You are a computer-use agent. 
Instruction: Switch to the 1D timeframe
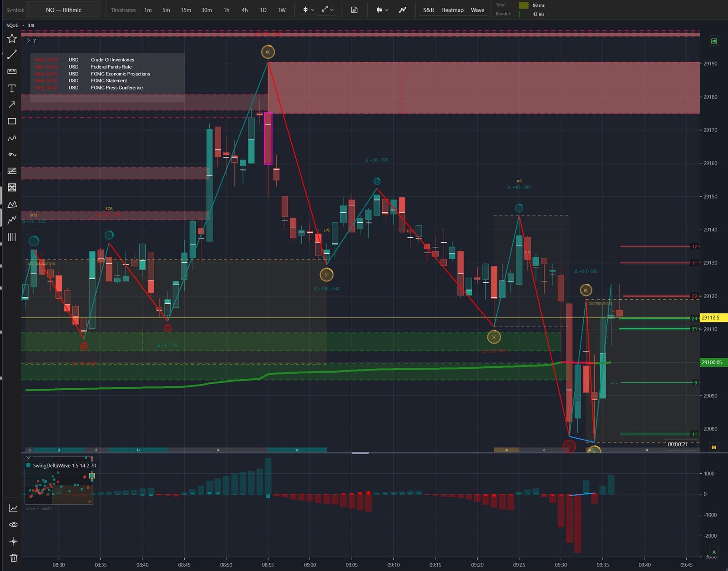263,10
